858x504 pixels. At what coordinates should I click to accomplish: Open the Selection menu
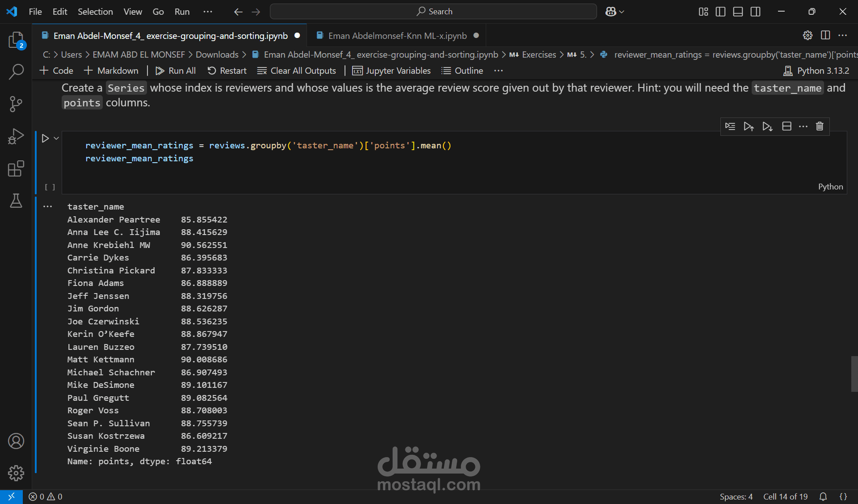pos(95,12)
